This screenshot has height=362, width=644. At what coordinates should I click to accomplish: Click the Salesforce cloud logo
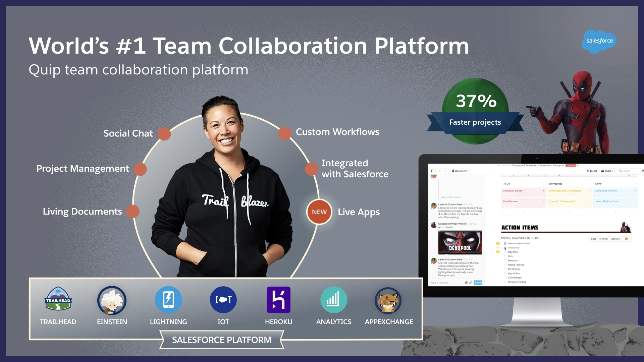click(599, 41)
